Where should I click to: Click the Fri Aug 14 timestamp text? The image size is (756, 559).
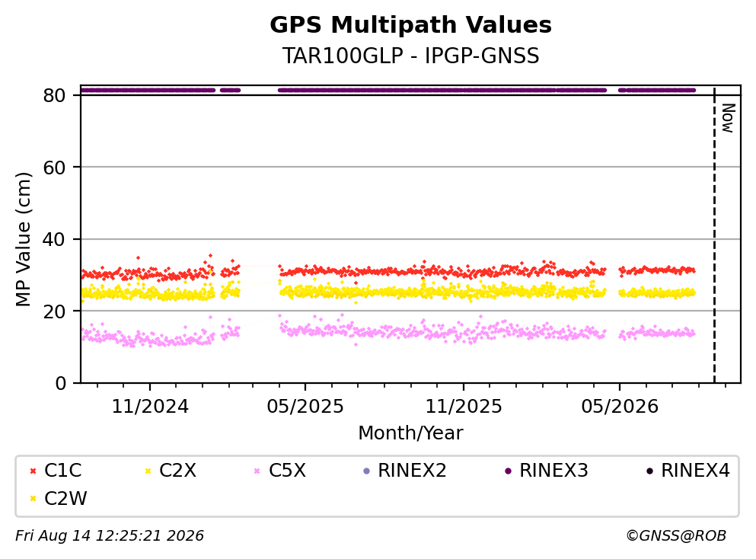tap(110, 535)
